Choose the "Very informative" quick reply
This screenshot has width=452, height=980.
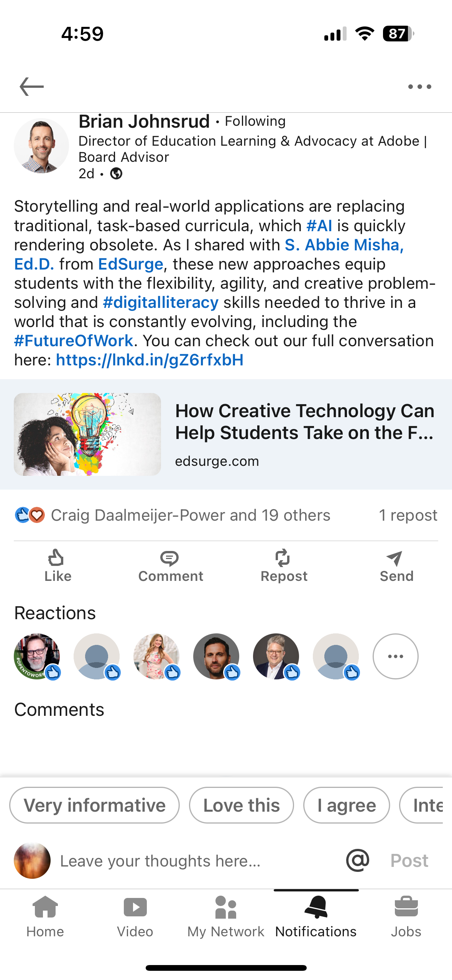pyautogui.click(x=94, y=805)
